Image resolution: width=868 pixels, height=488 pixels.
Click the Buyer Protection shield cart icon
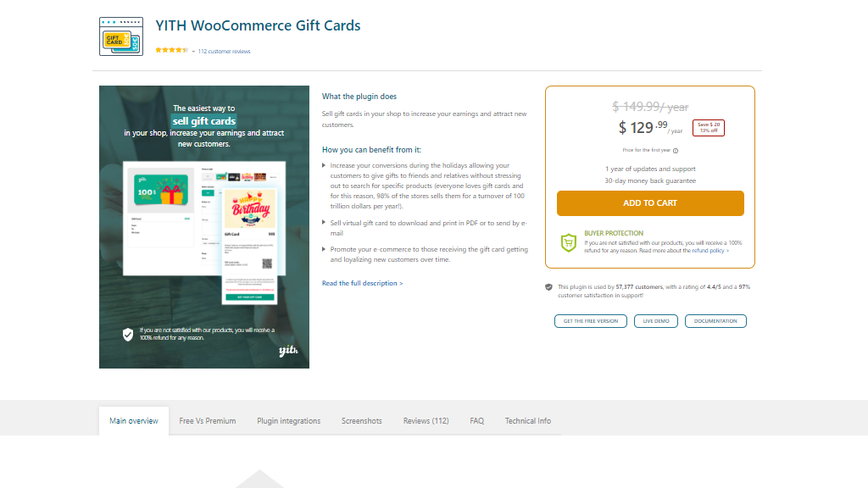(569, 242)
